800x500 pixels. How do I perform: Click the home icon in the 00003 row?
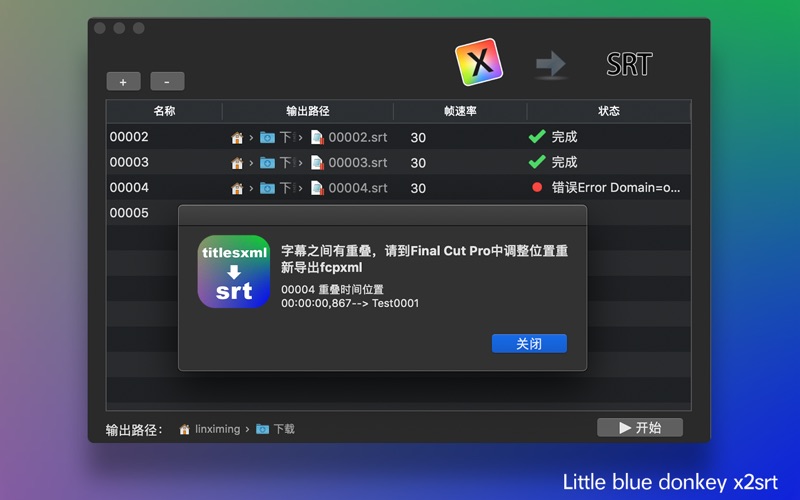(x=237, y=163)
